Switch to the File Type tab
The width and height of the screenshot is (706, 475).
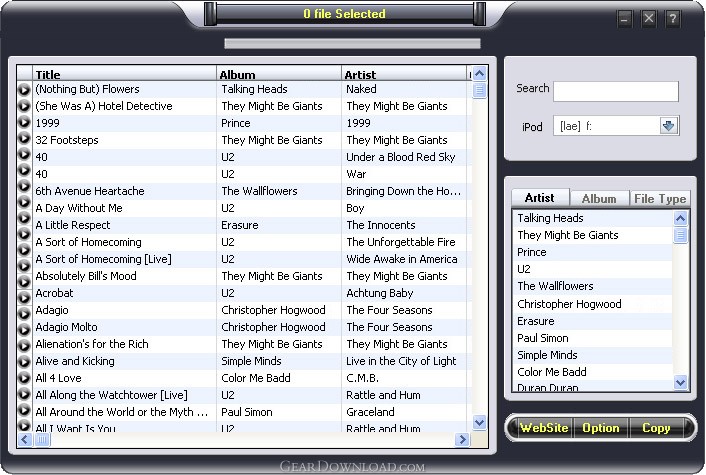(x=660, y=199)
